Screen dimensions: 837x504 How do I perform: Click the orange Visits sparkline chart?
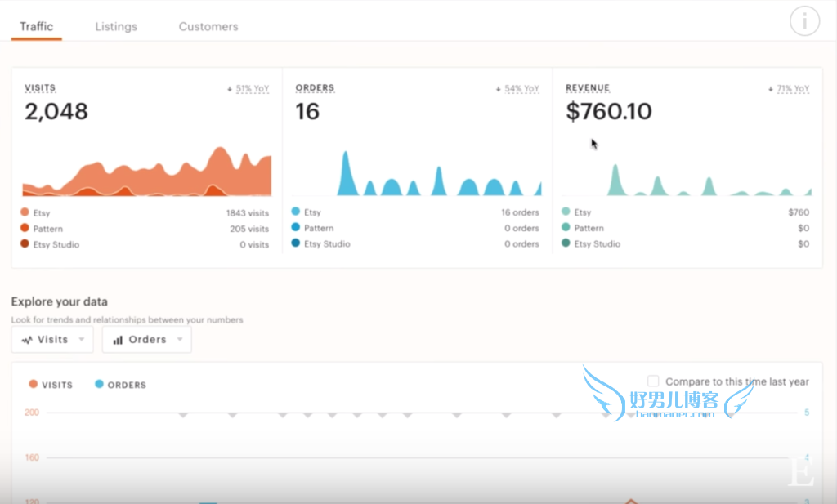[x=147, y=172]
